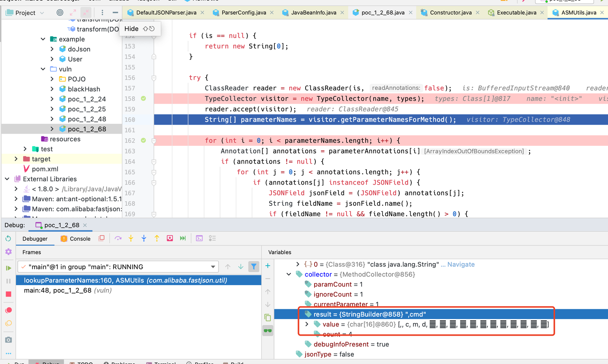Resume program execution
Viewport: 608px width, 364px height.
click(8, 268)
